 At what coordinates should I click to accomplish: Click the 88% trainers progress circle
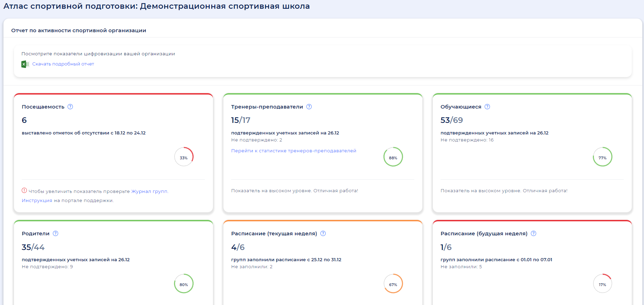tap(393, 157)
